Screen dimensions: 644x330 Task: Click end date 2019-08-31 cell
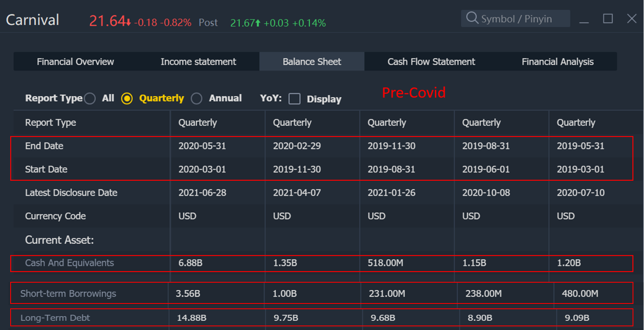[x=486, y=146]
